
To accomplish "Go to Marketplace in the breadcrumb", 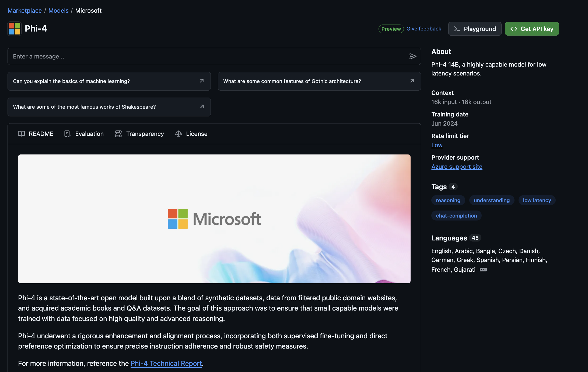I will (x=24, y=11).
